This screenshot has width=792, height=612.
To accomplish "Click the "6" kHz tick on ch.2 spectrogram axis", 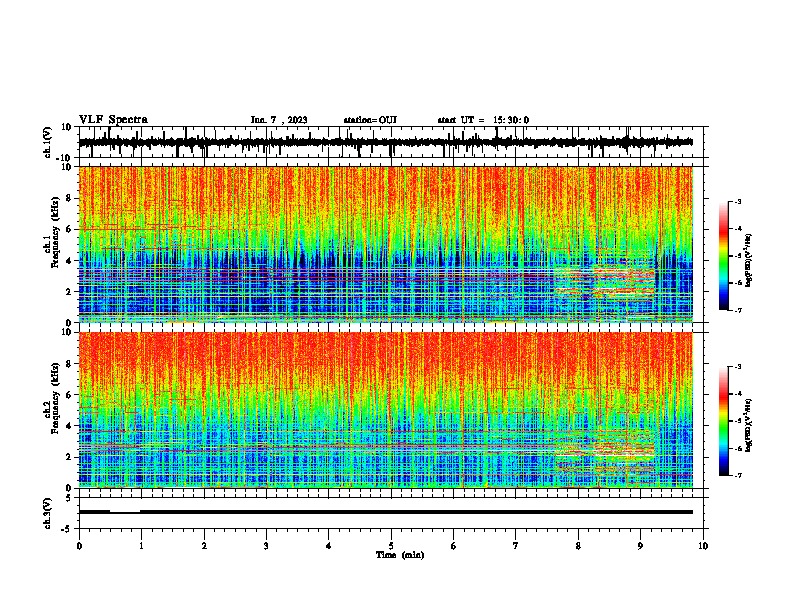I will pos(70,395).
